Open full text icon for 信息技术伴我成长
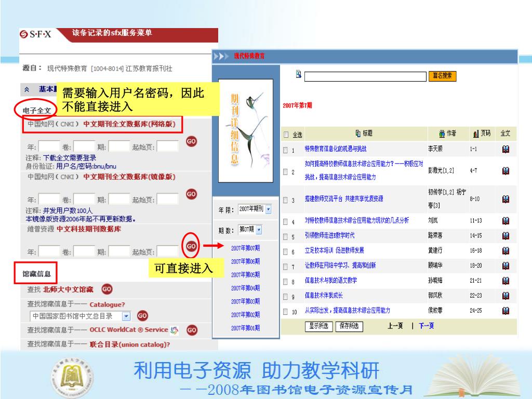Screen dimensions: 532x399 (x=506, y=296)
